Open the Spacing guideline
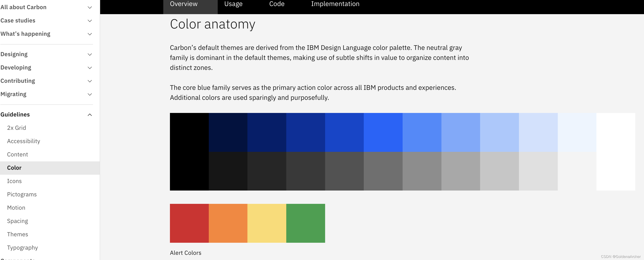 (x=50, y=221)
